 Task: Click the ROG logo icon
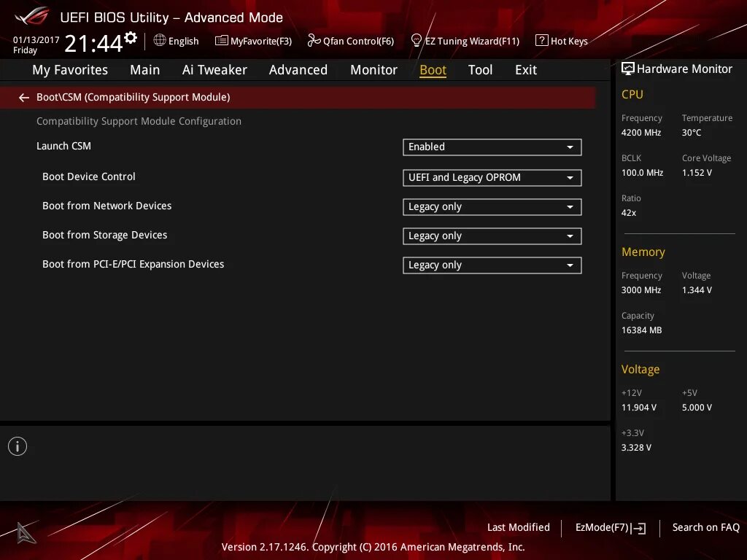pos(32,17)
